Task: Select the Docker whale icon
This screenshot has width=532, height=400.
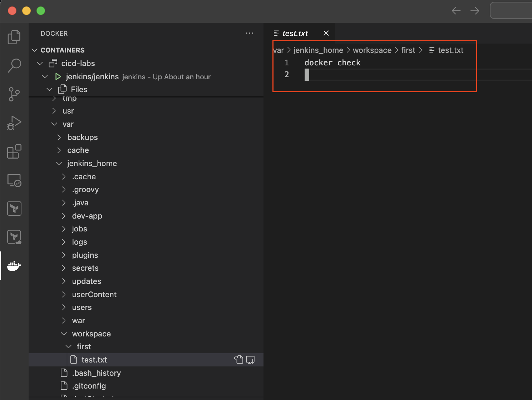Action: [14, 266]
